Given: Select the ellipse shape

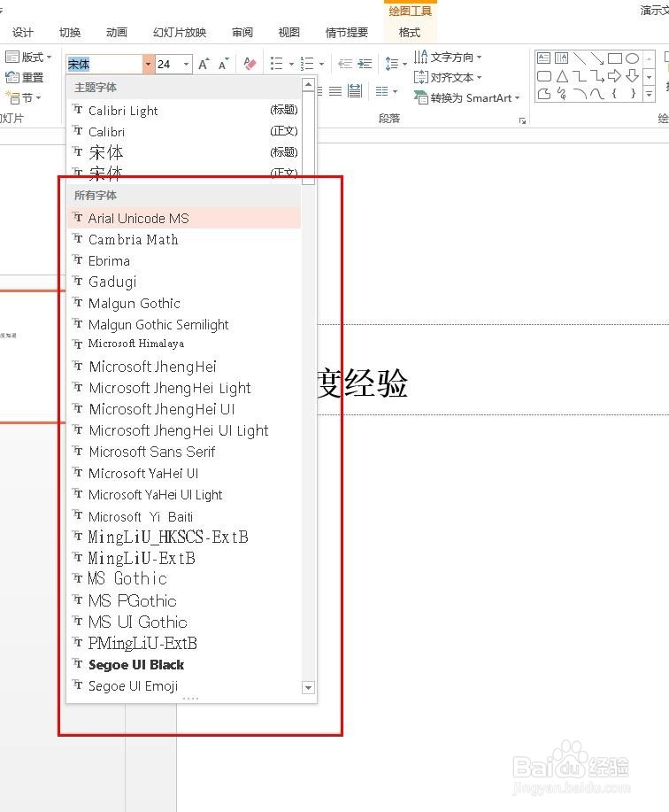Looking at the screenshot, I should [x=632, y=58].
